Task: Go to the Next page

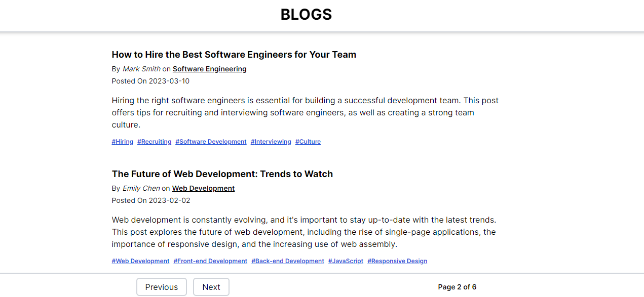Action: click(211, 287)
